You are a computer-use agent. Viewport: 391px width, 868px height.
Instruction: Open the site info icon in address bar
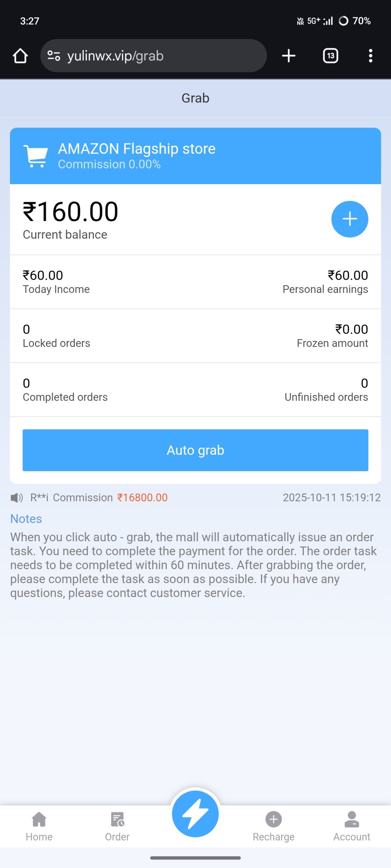pos(54,56)
